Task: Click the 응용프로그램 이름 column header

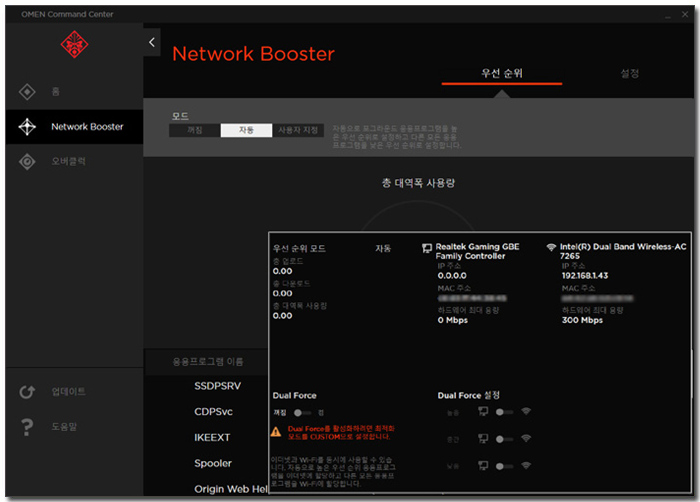Action: click(208, 362)
